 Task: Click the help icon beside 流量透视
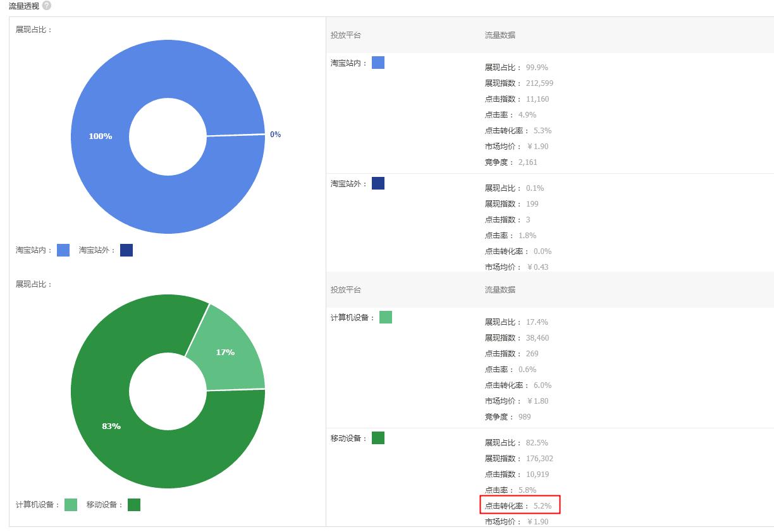(47, 6)
